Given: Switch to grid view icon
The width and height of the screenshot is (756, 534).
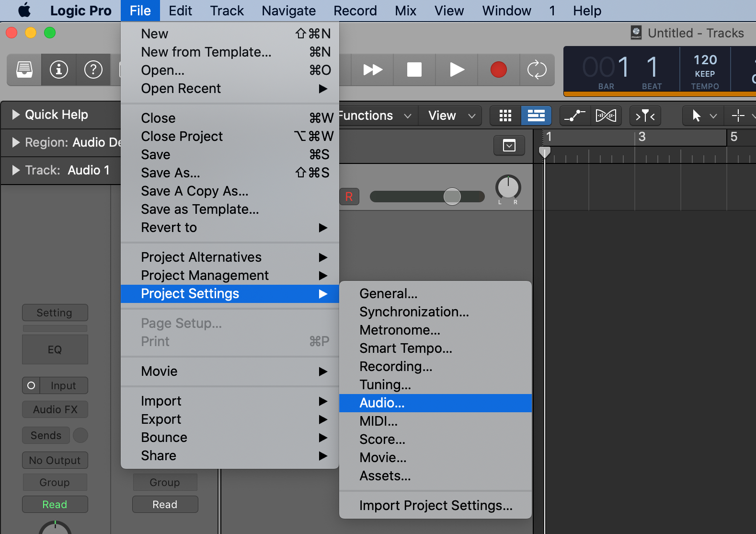Looking at the screenshot, I should coord(505,116).
